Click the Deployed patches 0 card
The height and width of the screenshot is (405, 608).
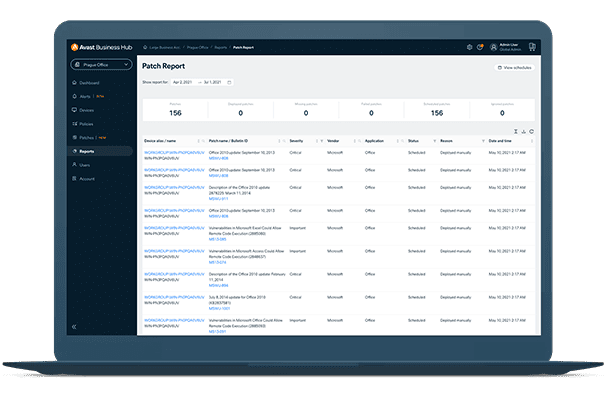coord(241,110)
